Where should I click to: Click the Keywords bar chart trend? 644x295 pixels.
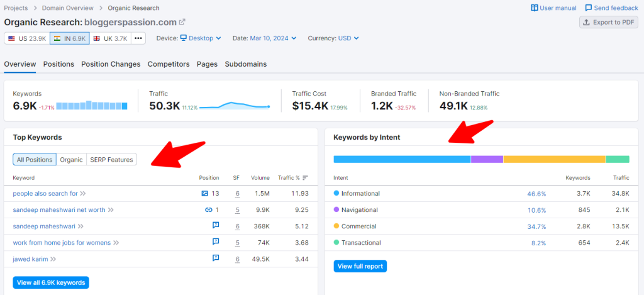(92, 105)
